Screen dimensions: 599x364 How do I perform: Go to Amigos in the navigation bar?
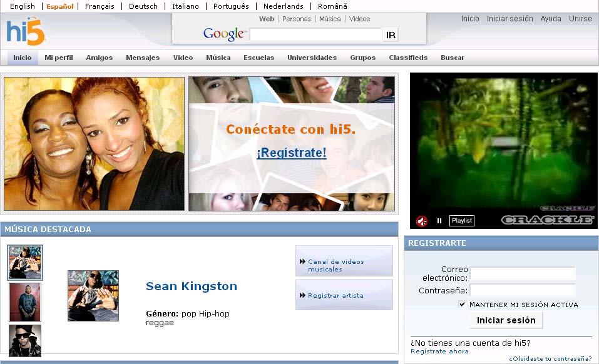[x=100, y=58]
